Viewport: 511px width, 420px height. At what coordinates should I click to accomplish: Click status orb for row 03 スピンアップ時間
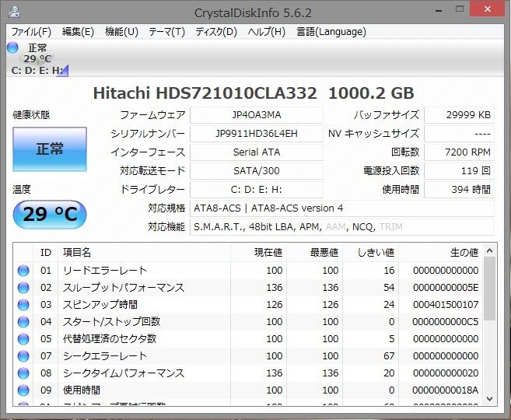[x=23, y=305]
